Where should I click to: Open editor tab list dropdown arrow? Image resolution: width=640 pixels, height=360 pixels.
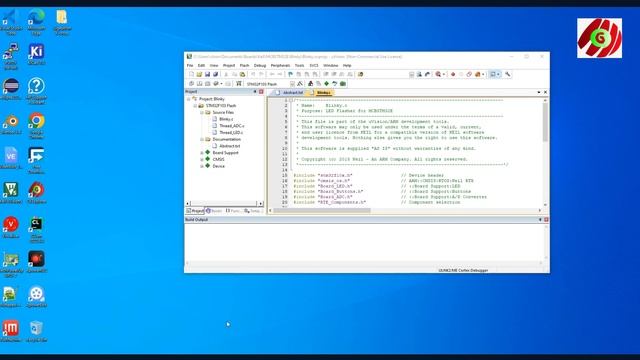pyautogui.click(x=539, y=92)
